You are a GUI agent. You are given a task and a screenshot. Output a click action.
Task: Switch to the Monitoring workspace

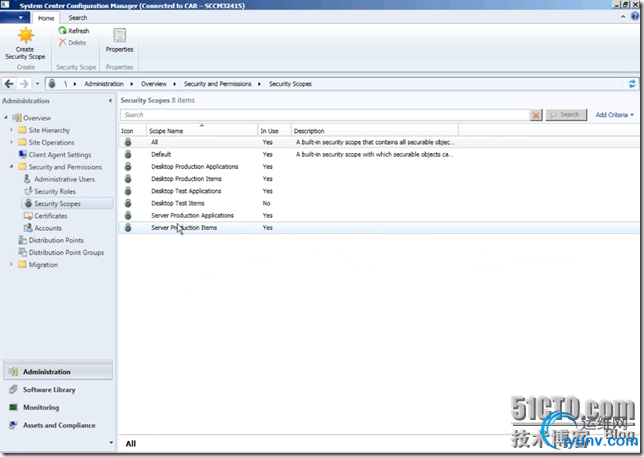click(58, 407)
